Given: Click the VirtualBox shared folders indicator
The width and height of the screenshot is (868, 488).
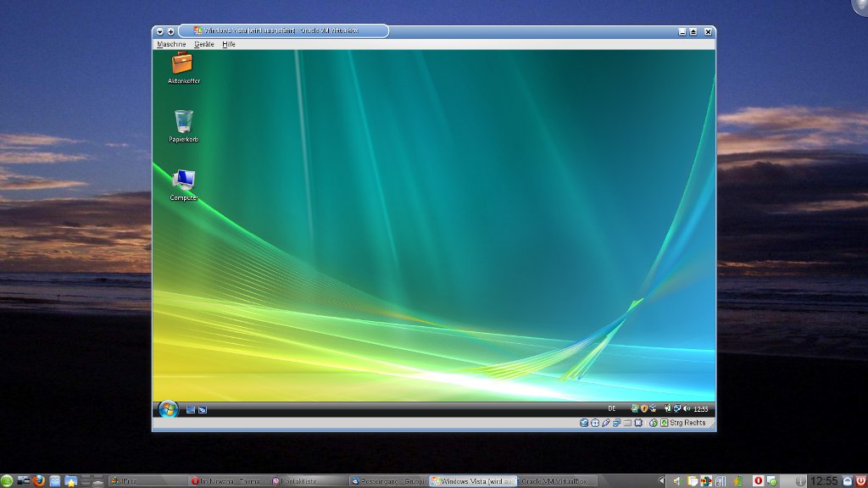Looking at the screenshot, I should [627, 423].
